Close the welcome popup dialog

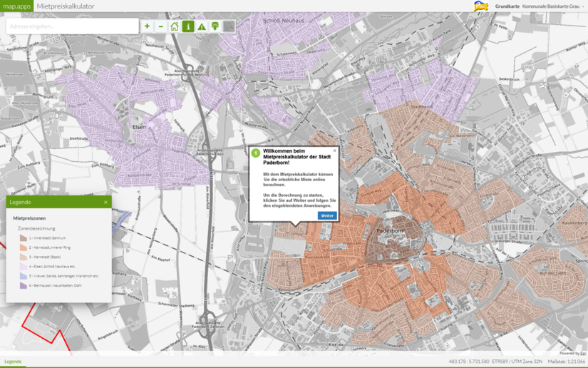click(335, 150)
